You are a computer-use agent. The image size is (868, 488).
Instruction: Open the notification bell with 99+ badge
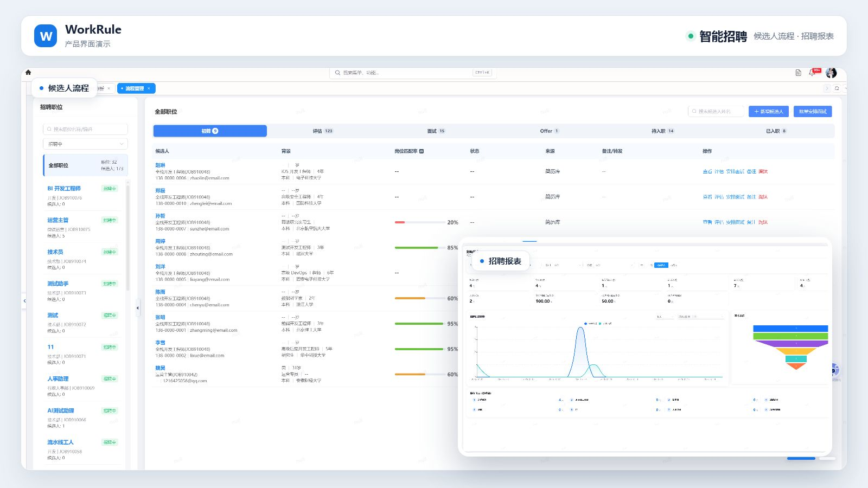(x=813, y=72)
